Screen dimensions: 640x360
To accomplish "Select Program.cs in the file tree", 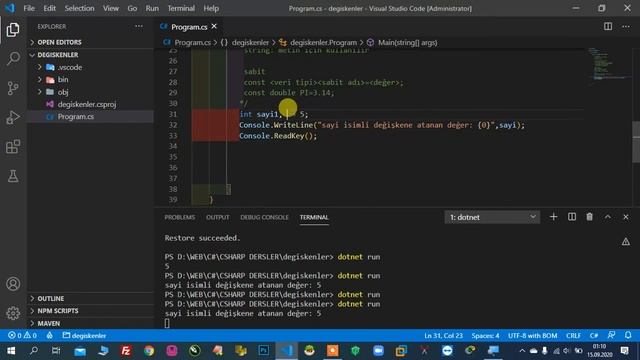I will point(76,116).
